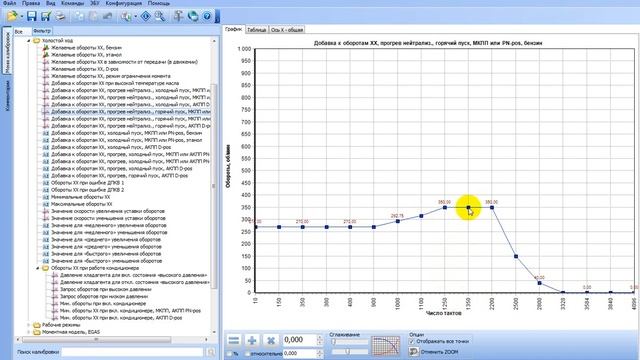Select Обороты ХХ при ошибке ДПКВ 2

[87, 190]
